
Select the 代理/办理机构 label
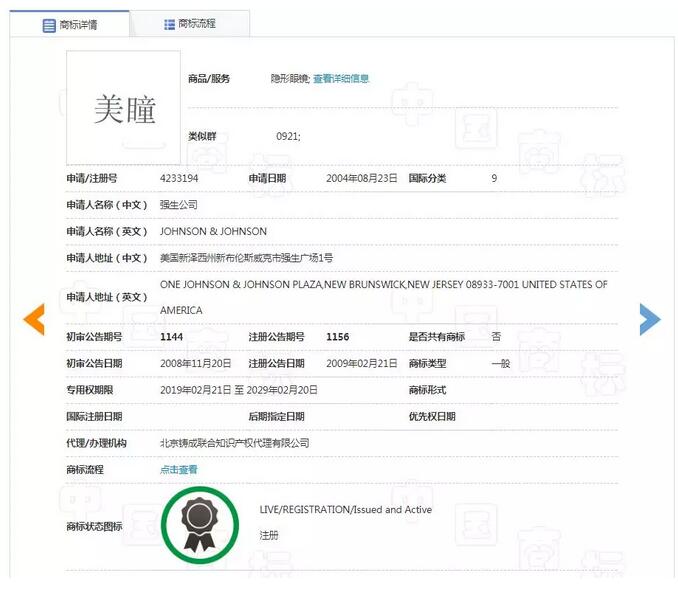(x=96, y=443)
